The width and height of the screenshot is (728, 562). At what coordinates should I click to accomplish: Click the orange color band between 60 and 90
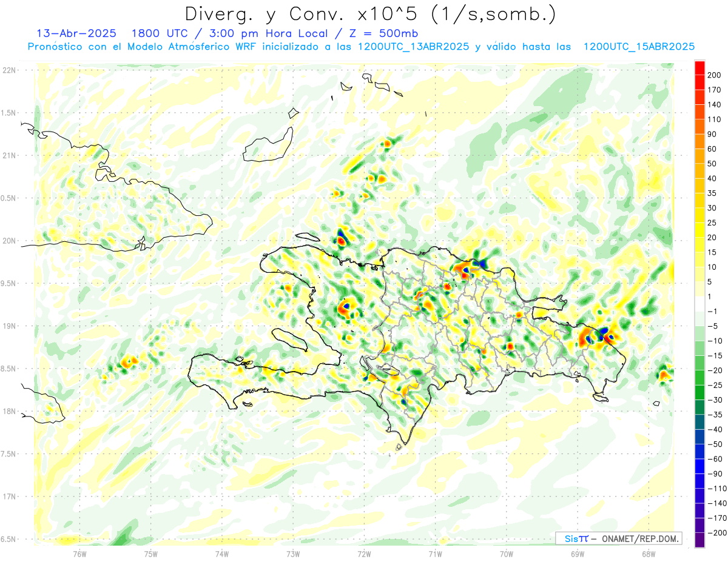tap(700, 141)
